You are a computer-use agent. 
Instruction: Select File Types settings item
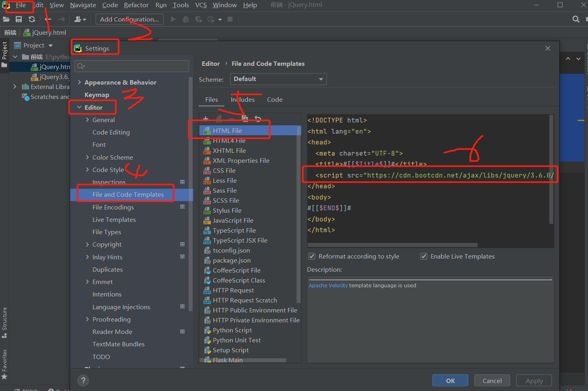[x=107, y=232]
